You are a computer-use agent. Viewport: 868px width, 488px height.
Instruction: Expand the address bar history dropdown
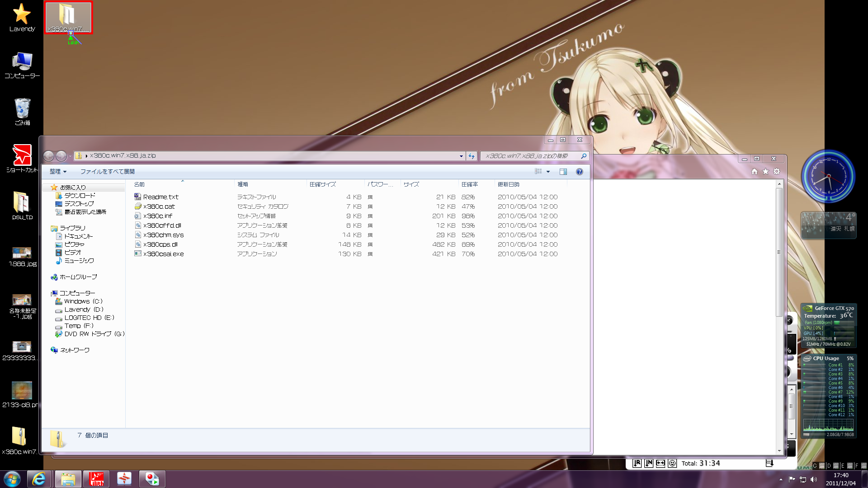point(461,156)
